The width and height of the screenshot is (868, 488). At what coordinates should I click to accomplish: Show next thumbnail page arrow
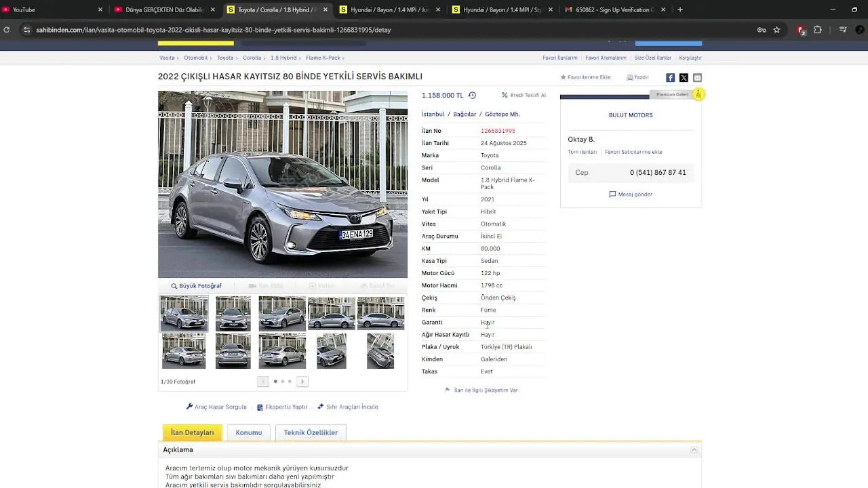pyautogui.click(x=302, y=382)
